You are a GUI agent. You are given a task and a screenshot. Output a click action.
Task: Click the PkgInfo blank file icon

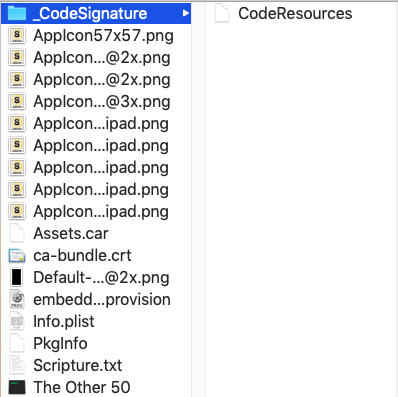click(17, 343)
